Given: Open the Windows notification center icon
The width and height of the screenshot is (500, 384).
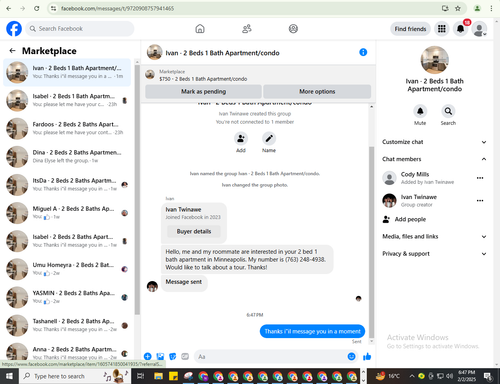Looking at the screenshot, I should [488, 376].
